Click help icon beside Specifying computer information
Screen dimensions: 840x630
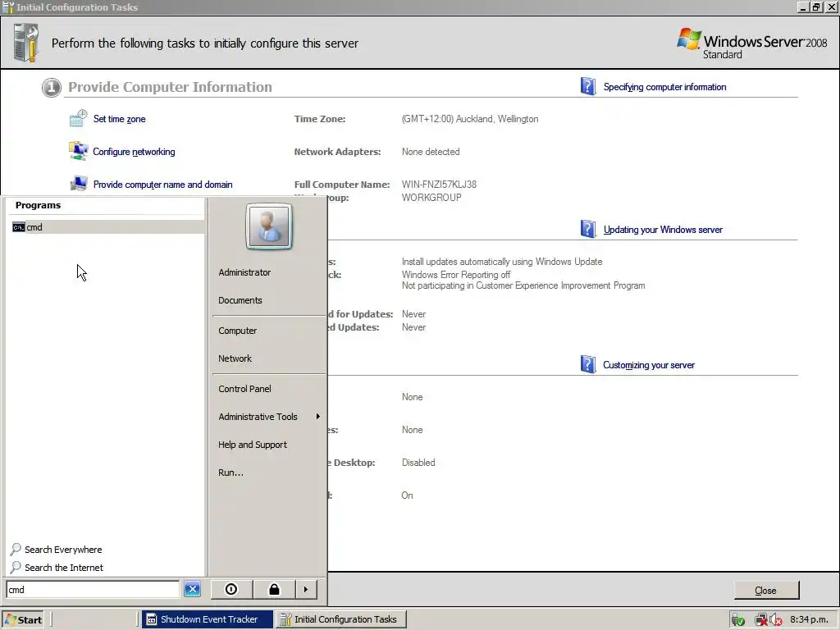tap(588, 86)
